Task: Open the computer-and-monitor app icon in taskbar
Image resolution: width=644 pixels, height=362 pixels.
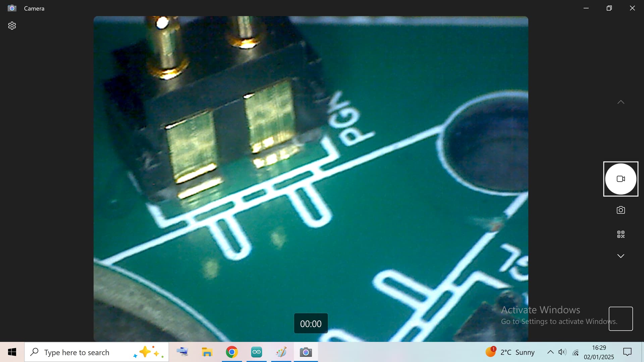Action: tap(182, 352)
